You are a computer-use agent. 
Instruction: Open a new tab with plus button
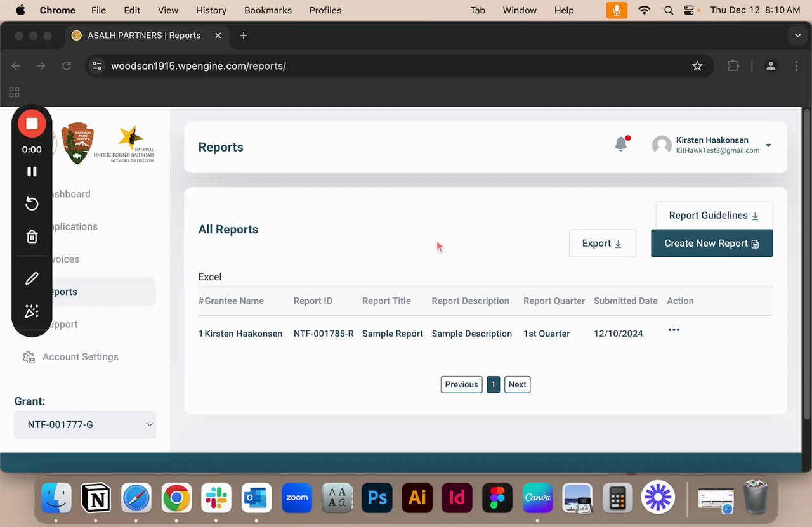pyautogui.click(x=243, y=36)
